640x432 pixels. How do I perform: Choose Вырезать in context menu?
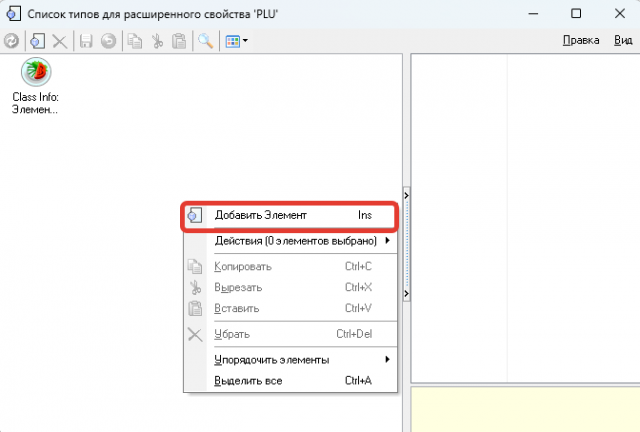[290, 287]
